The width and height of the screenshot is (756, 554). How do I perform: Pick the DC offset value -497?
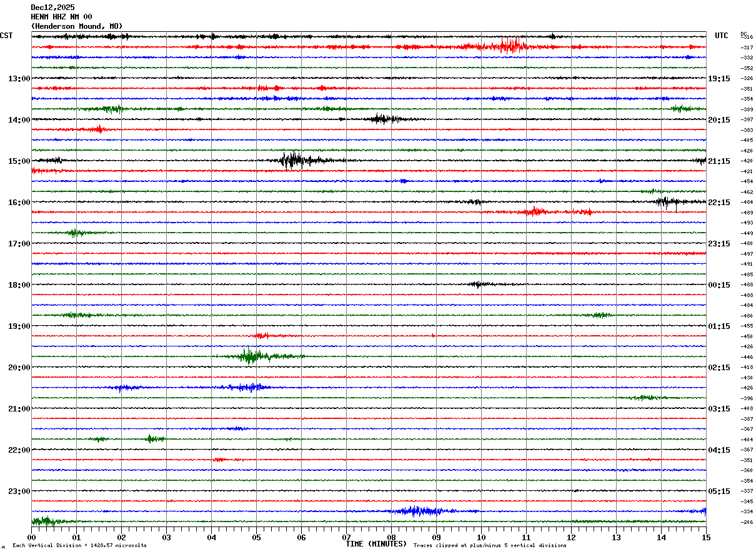tap(747, 254)
